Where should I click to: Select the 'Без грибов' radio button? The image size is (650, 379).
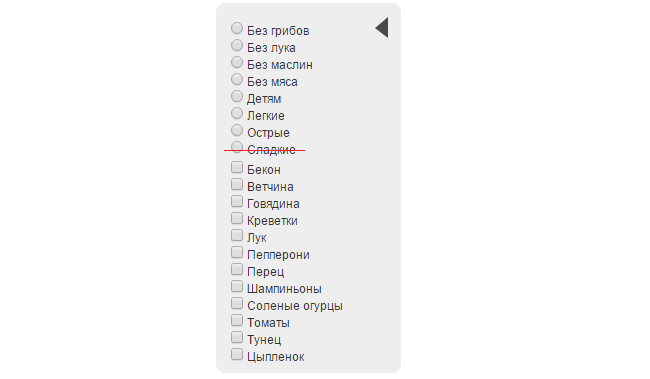click(237, 28)
